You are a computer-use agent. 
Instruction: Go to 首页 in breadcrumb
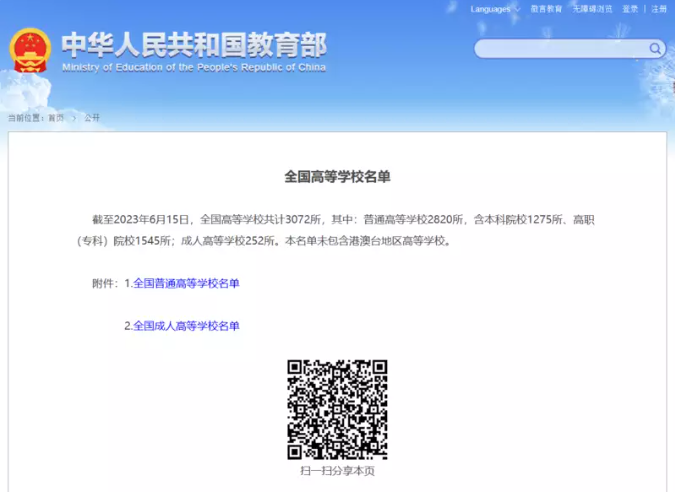(x=56, y=117)
